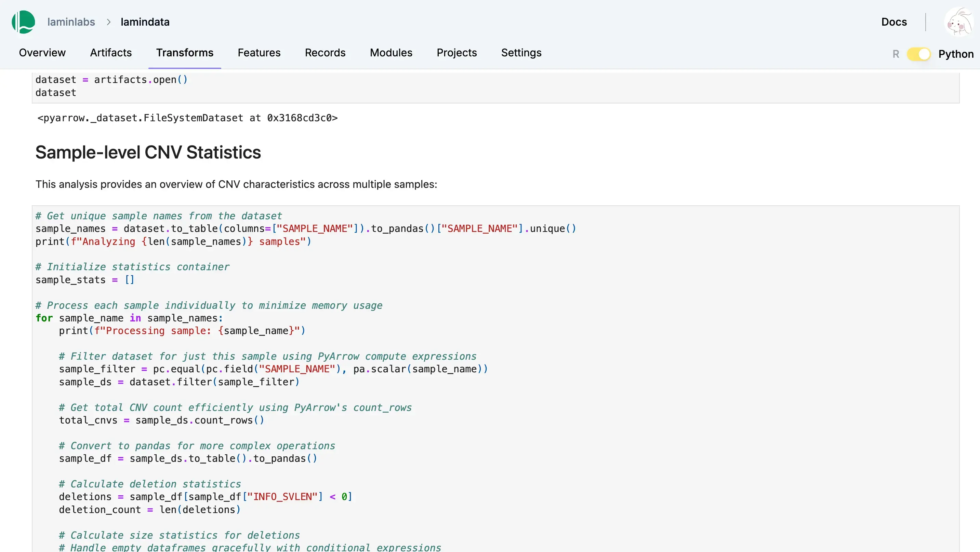Select the active Transforms tab
980x552 pixels.
[185, 53]
